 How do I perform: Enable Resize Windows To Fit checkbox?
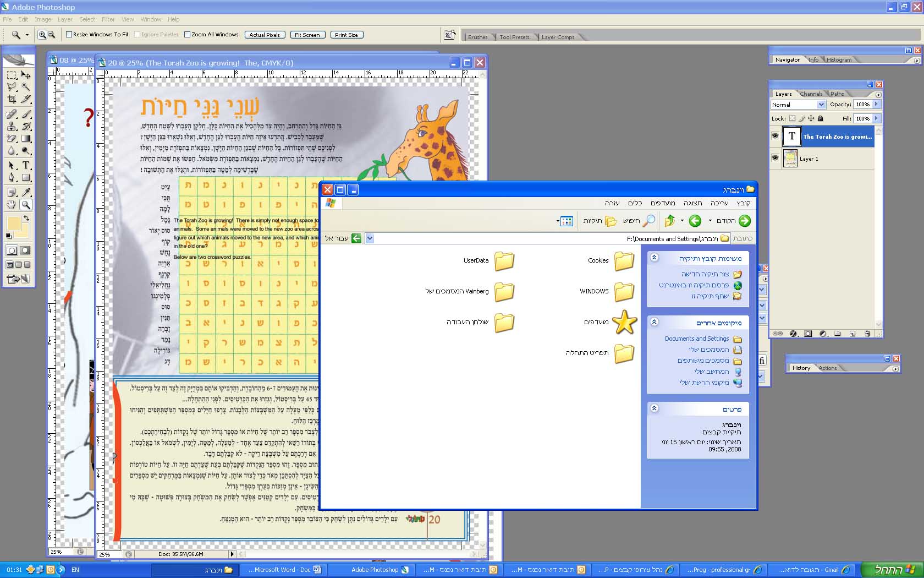[x=69, y=35]
